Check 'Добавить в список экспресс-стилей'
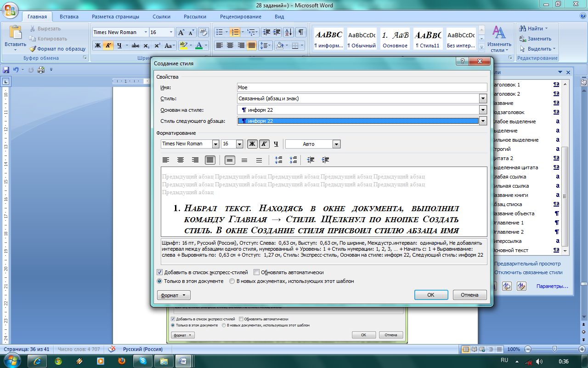The image size is (588, 368). coord(160,272)
